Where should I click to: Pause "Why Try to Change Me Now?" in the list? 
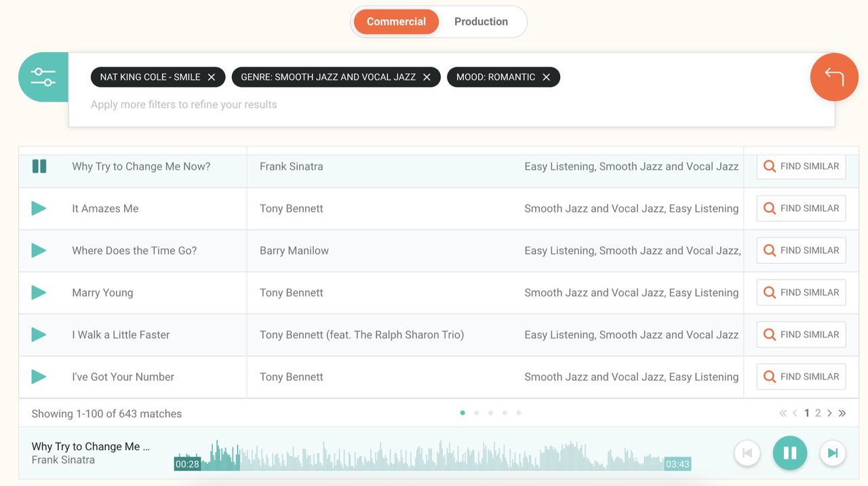pos(39,165)
